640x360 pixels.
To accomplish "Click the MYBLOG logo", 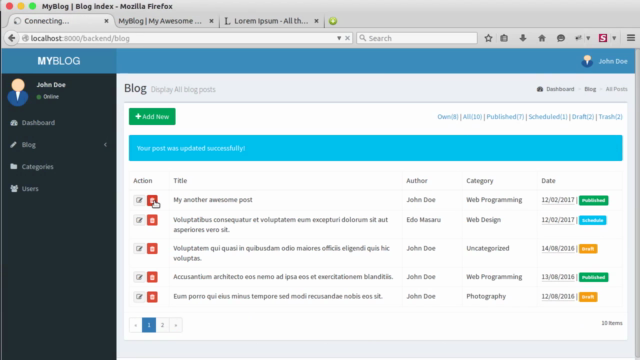I will tap(59, 61).
